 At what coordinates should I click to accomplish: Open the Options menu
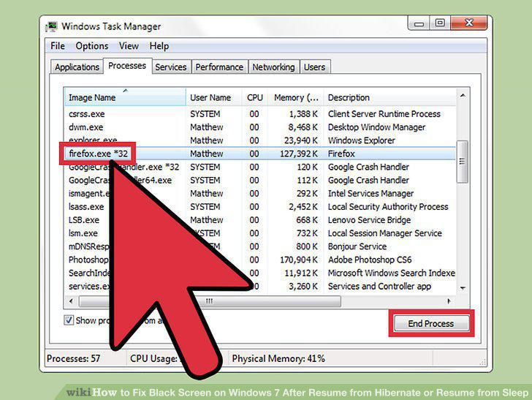click(x=92, y=46)
